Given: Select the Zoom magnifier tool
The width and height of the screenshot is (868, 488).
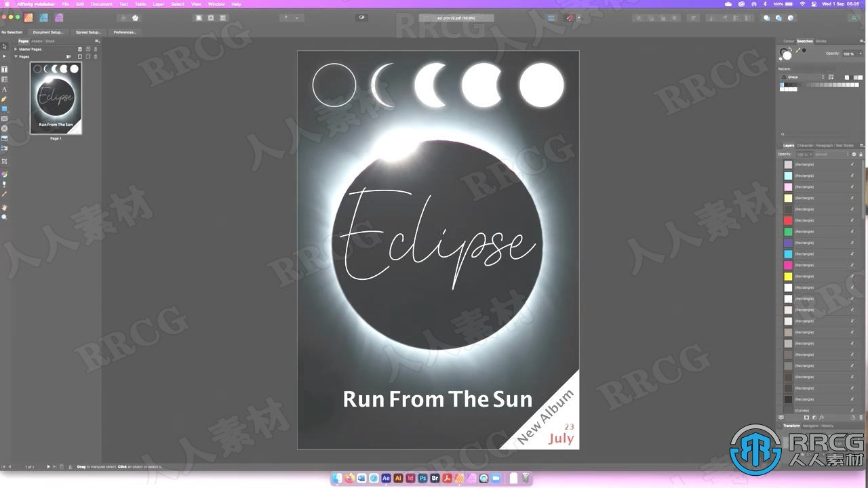Looking at the screenshot, I should tap(5, 217).
